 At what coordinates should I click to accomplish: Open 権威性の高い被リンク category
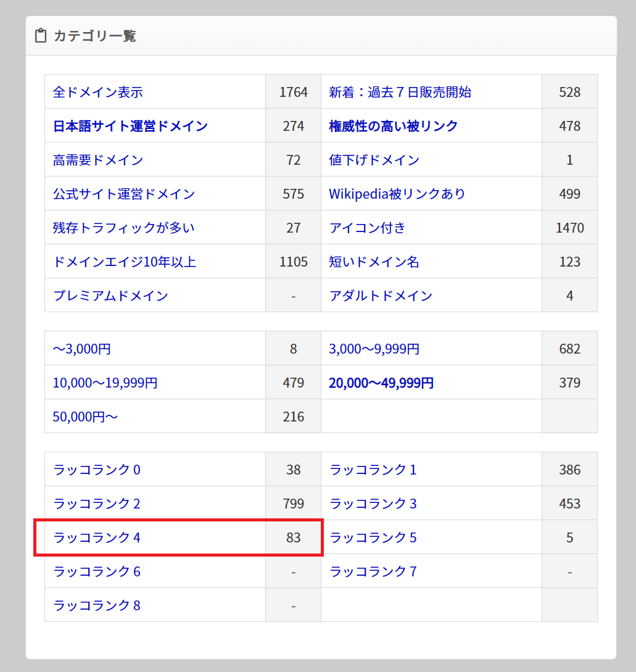pos(393,126)
